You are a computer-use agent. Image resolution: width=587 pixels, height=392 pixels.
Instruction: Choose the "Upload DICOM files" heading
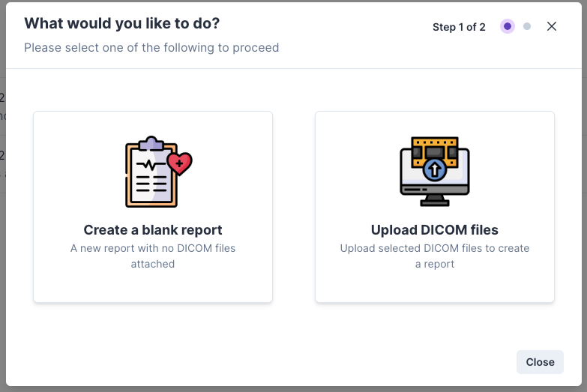coord(435,230)
